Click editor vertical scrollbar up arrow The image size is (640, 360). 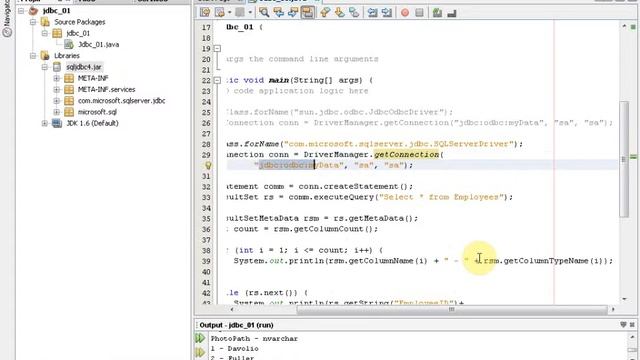[624, 26]
